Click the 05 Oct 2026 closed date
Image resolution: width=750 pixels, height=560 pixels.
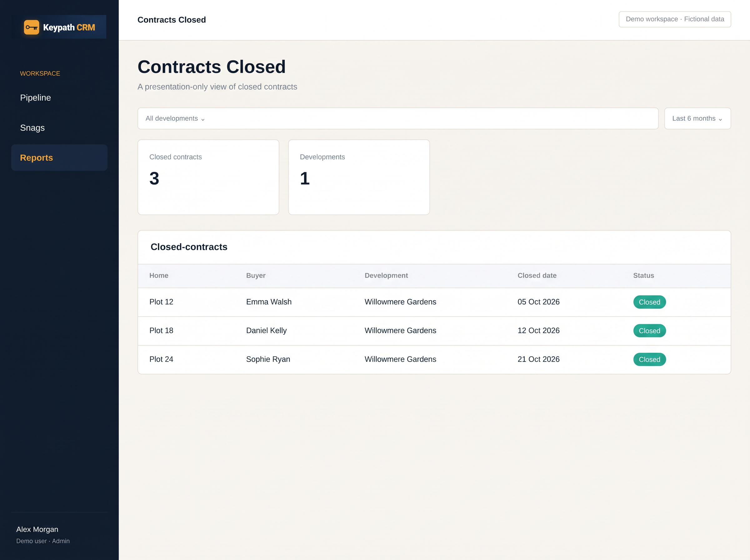[x=538, y=302]
